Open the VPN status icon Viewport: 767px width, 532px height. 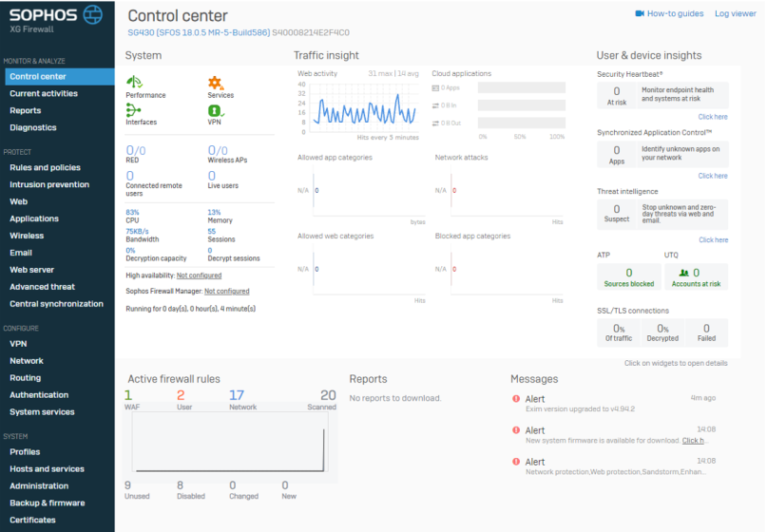click(216, 111)
